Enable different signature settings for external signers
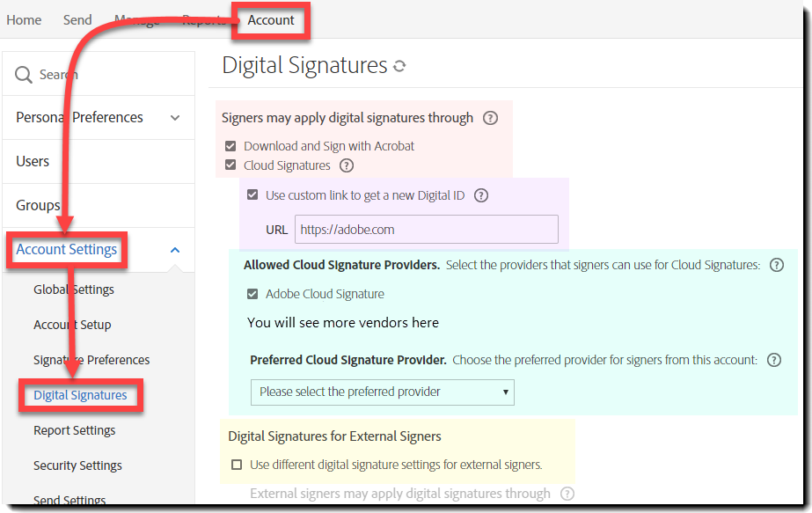The image size is (812, 513). tap(237, 464)
